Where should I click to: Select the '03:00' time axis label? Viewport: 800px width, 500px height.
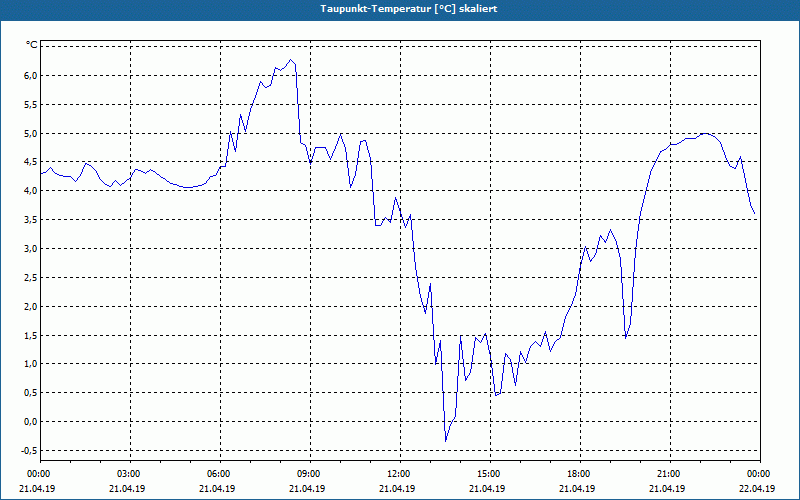(128, 473)
